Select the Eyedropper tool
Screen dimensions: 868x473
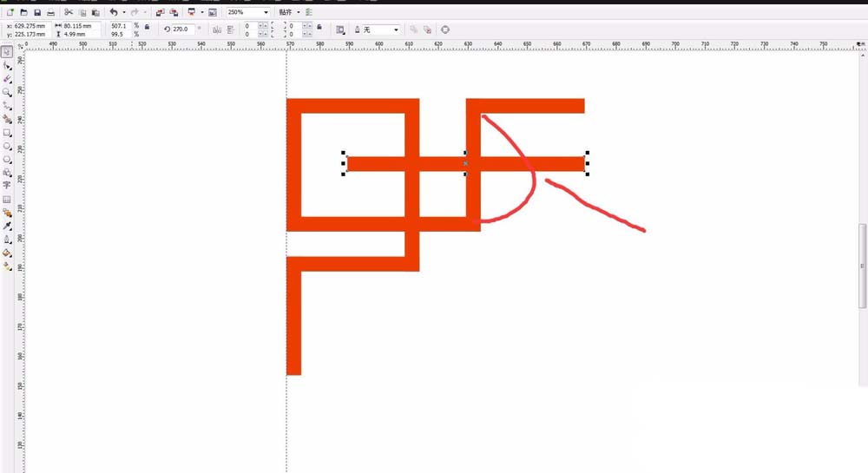coord(7,227)
